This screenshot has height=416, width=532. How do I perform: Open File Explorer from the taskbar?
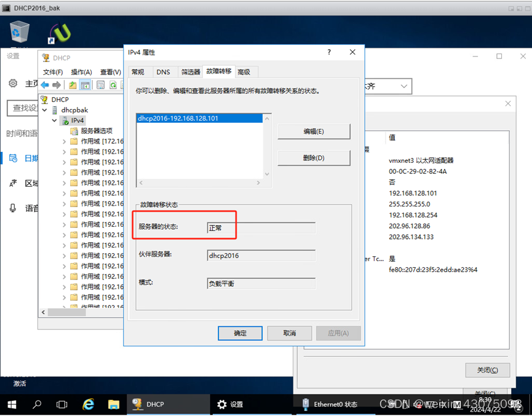pos(114,404)
